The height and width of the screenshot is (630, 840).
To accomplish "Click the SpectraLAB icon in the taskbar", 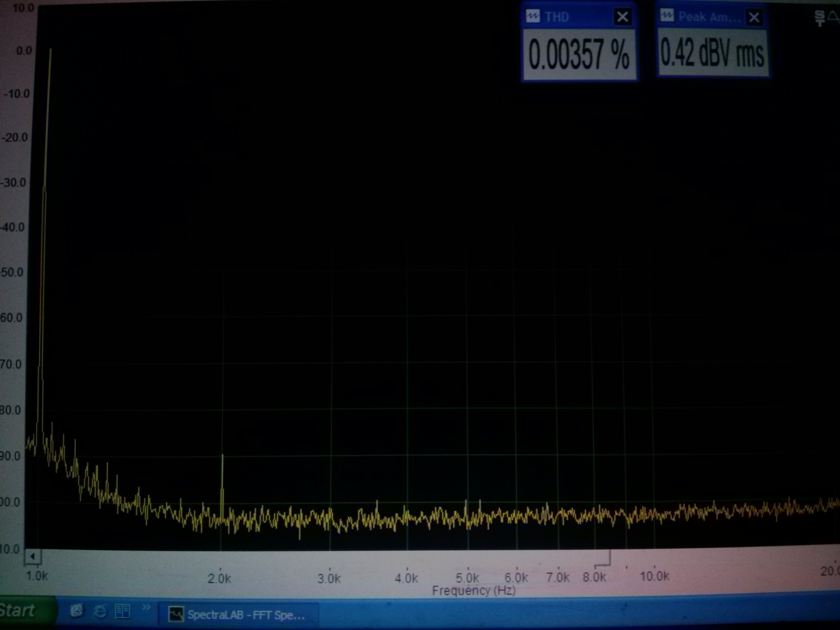I will click(x=176, y=614).
